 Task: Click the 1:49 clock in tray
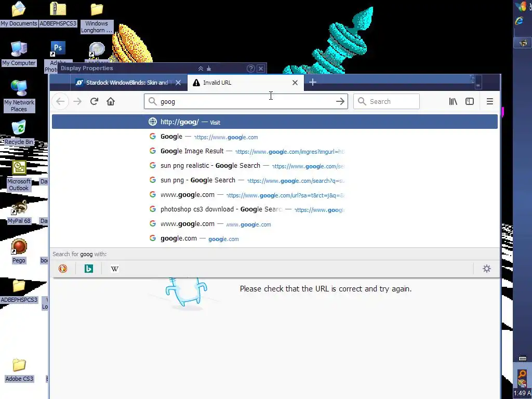coord(523,393)
